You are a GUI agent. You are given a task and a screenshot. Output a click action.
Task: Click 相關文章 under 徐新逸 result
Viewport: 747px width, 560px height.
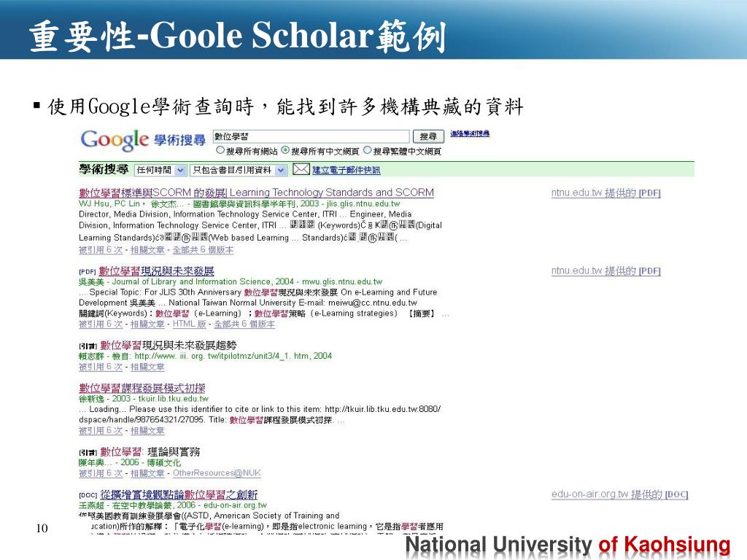click(x=147, y=431)
